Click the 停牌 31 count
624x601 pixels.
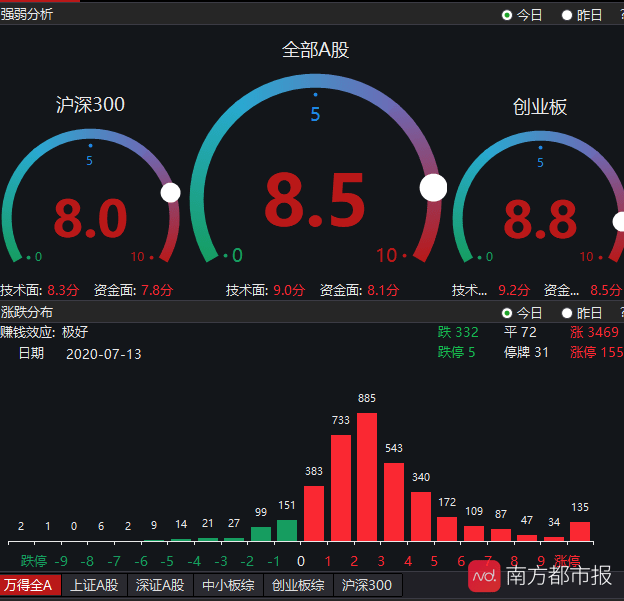coord(526,352)
